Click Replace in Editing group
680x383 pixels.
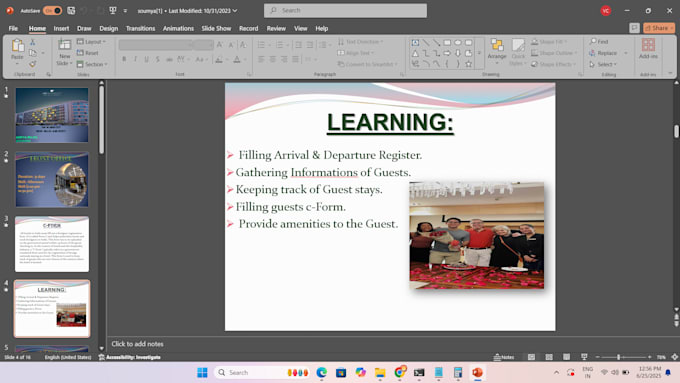pyautogui.click(x=603, y=53)
